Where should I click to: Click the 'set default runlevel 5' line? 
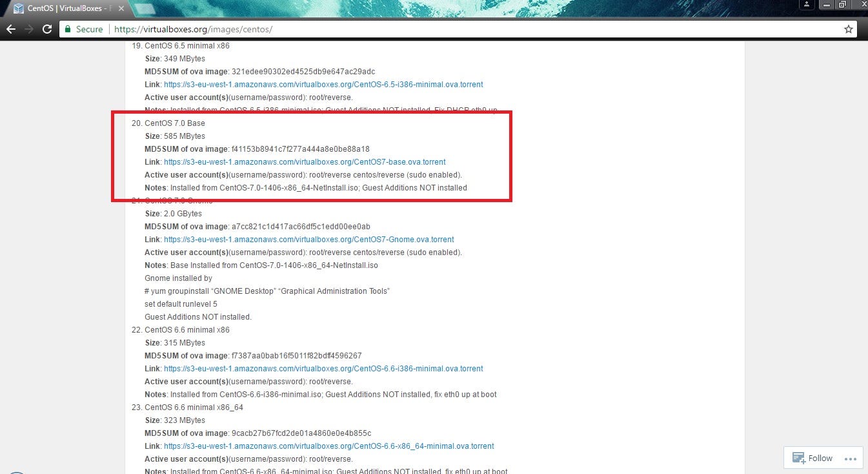pyautogui.click(x=181, y=304)
